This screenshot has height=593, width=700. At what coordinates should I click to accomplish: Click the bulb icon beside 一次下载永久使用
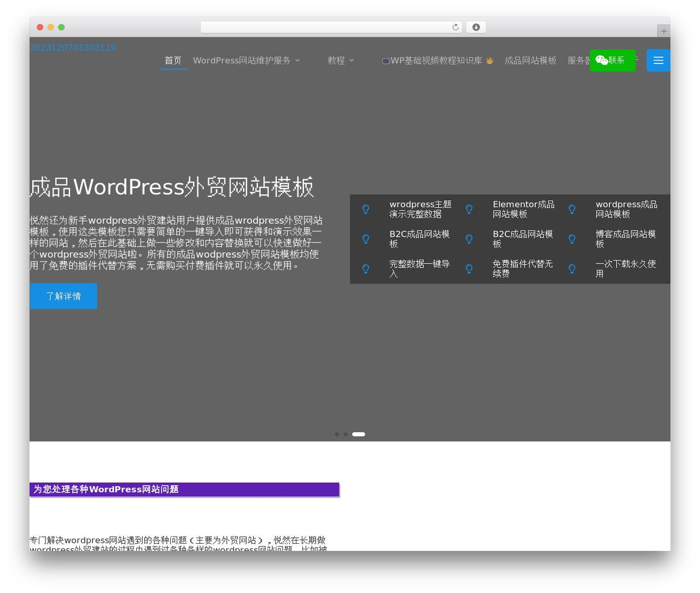click(x=572, y=269)
